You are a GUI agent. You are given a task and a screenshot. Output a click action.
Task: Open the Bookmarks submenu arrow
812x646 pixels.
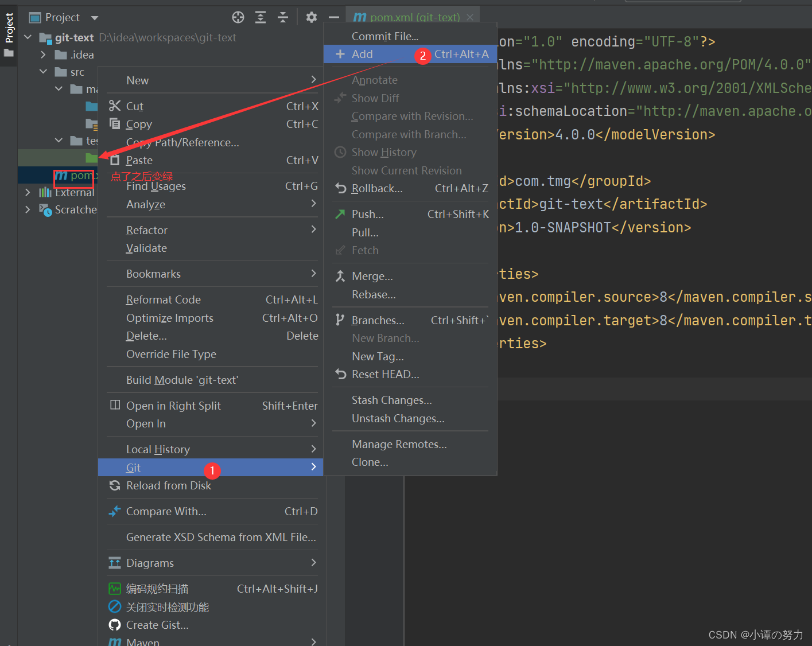(313, 274)
